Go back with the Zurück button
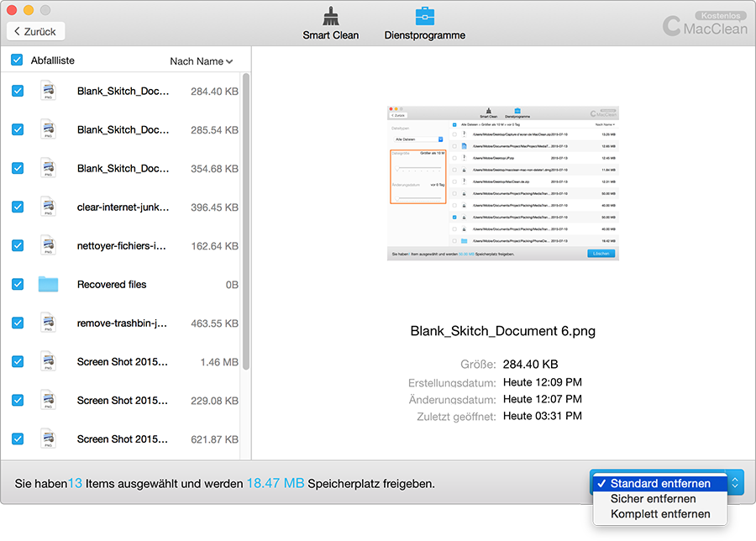The width and height of the screenshot is (756, 541). click(35, 31)
